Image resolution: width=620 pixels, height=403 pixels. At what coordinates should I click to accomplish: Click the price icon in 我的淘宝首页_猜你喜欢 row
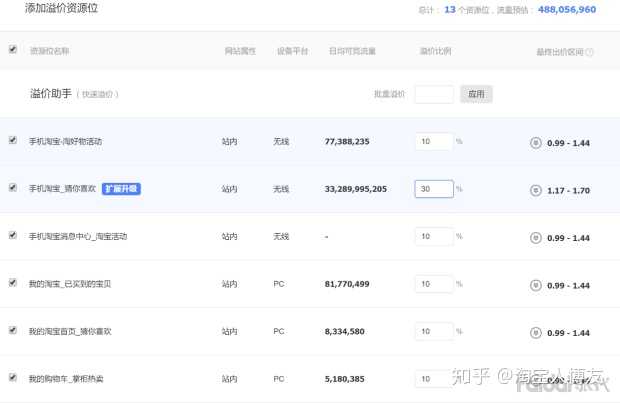tap(535, 332)
